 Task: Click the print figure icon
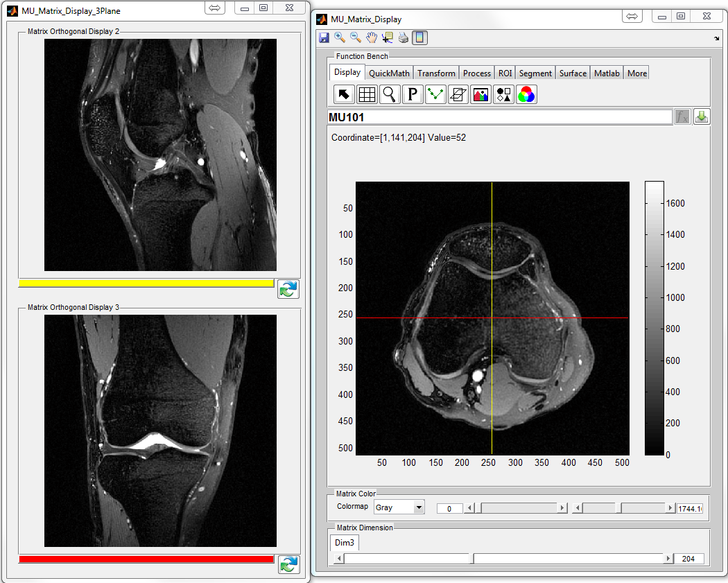pyautogui.click(x=403, y=38)
